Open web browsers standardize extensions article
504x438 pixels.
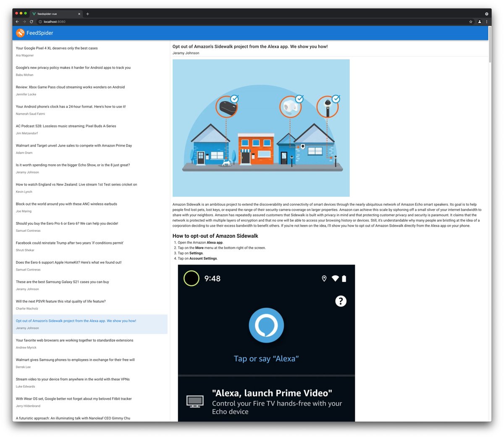click(90, 344)
